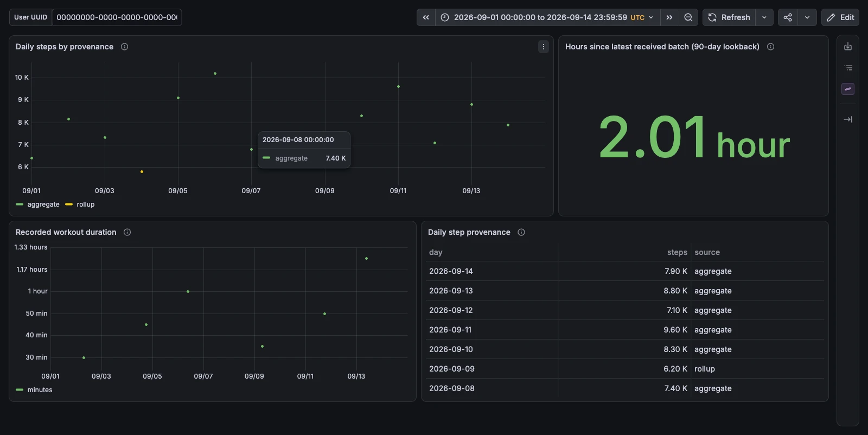Show info for Daily step provenance table panel
This screenshot has height=435, width=868.
521,232
